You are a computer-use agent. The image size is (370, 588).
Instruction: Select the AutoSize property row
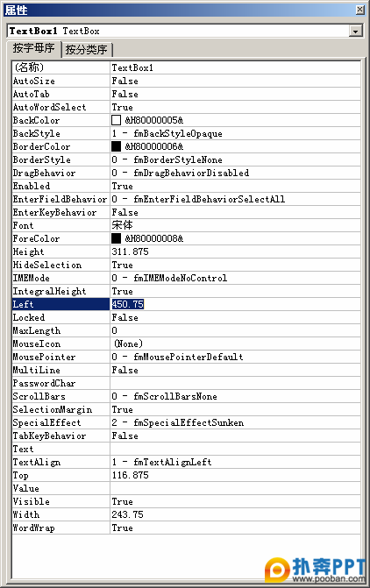pyautogui.click(x=187, y=81)
